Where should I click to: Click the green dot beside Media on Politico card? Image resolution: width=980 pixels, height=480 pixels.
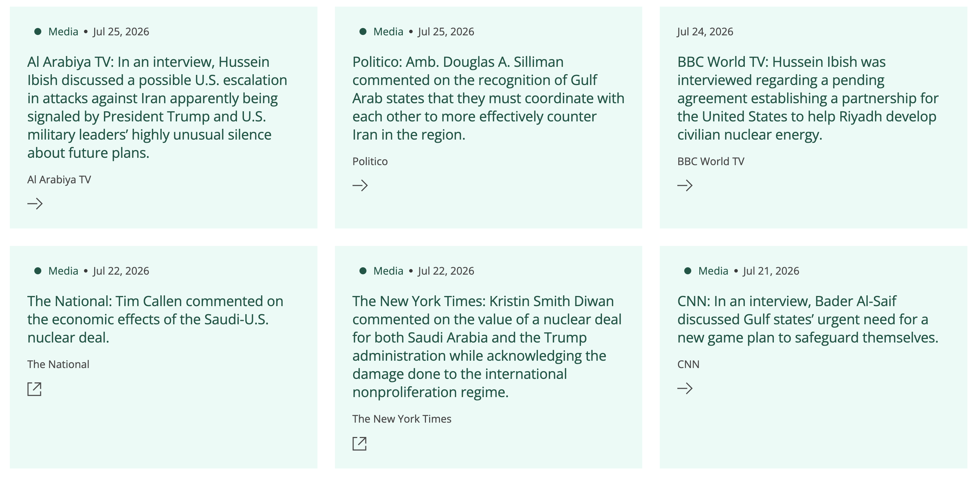[x=363, y=31]
